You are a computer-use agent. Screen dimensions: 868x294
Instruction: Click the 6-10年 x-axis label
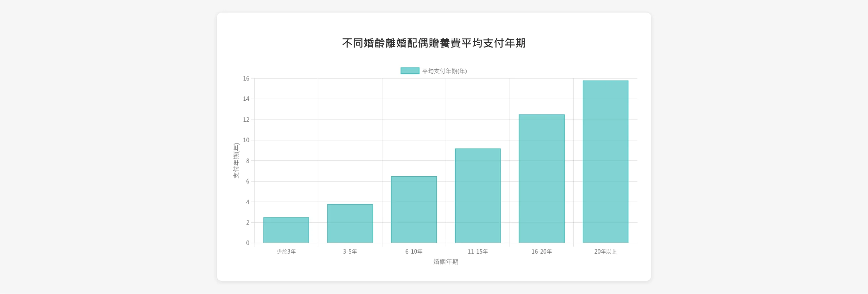414,252
